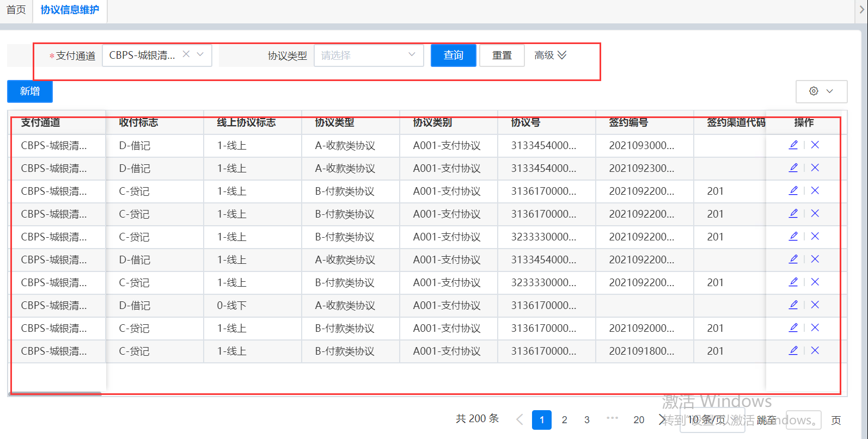This screenshot has width=868, height=439.
Task: Open the 10条/页 page size selector
Action: pos(712,420)
